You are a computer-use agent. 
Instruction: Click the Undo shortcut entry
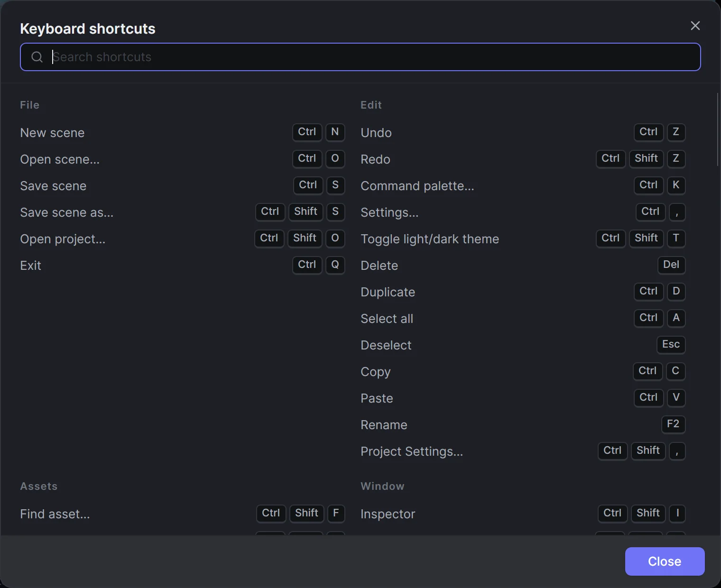pos(523,132)
